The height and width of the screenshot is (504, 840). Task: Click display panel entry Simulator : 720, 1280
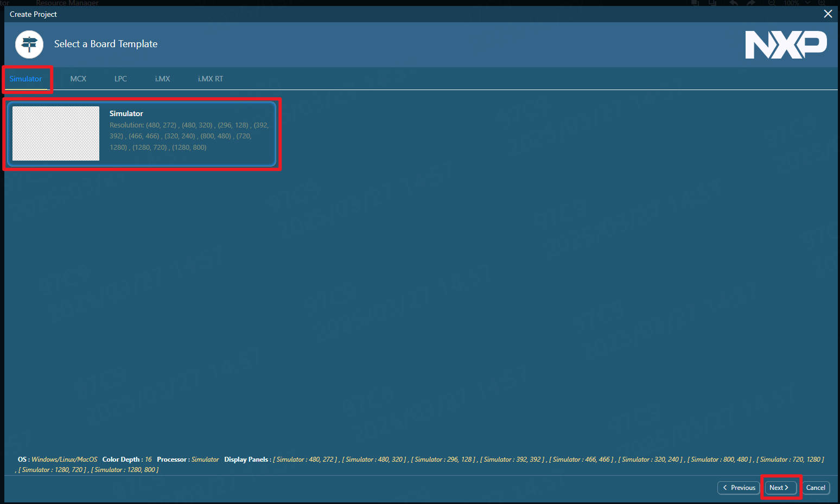click(x=790, y=460)
